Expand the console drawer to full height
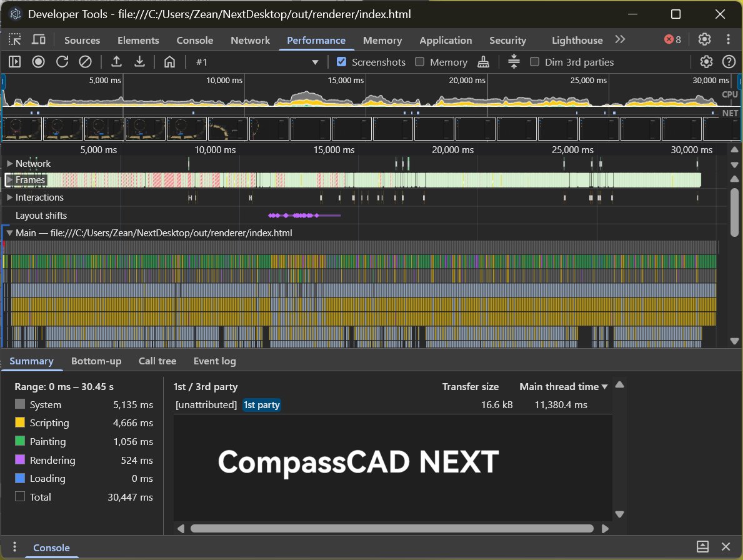This screenshot has height=560, width=743. pyautogui.click(x=703, y=547)
